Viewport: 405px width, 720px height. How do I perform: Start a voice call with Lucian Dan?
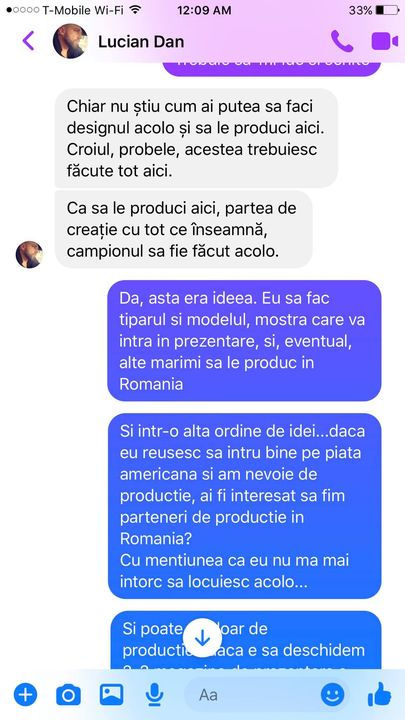[x=342, y=41]
